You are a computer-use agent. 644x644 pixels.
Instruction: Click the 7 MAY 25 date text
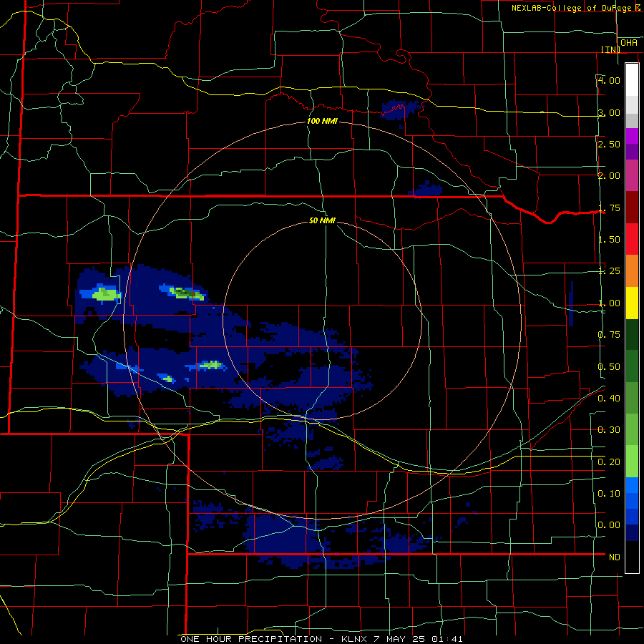tap(401, 639)
